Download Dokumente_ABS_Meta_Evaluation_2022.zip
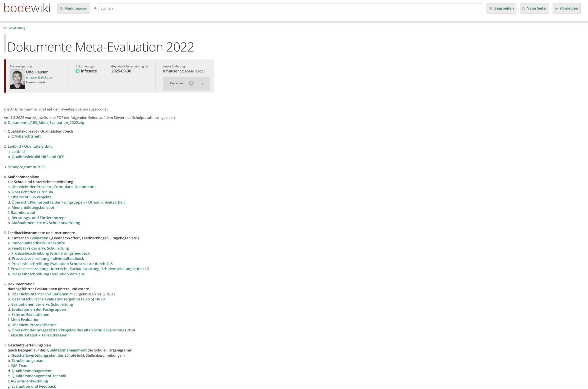588x389 pixels. tap(46, 123)
